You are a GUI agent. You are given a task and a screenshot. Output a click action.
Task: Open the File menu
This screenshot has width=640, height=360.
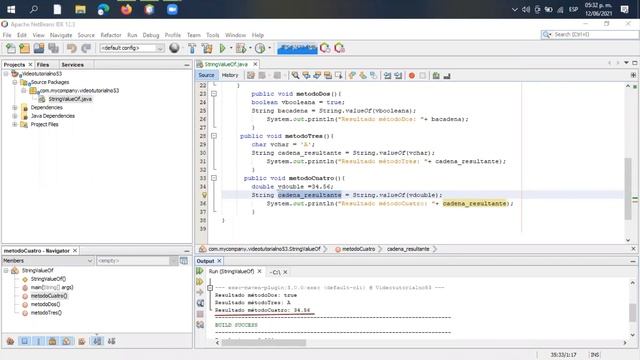(x=7, y=35)
